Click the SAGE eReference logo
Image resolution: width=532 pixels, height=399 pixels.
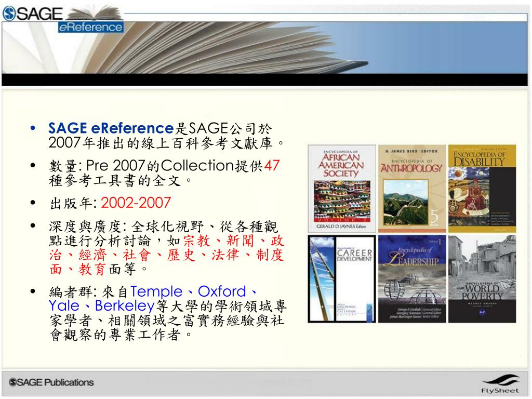coord(63,19)
